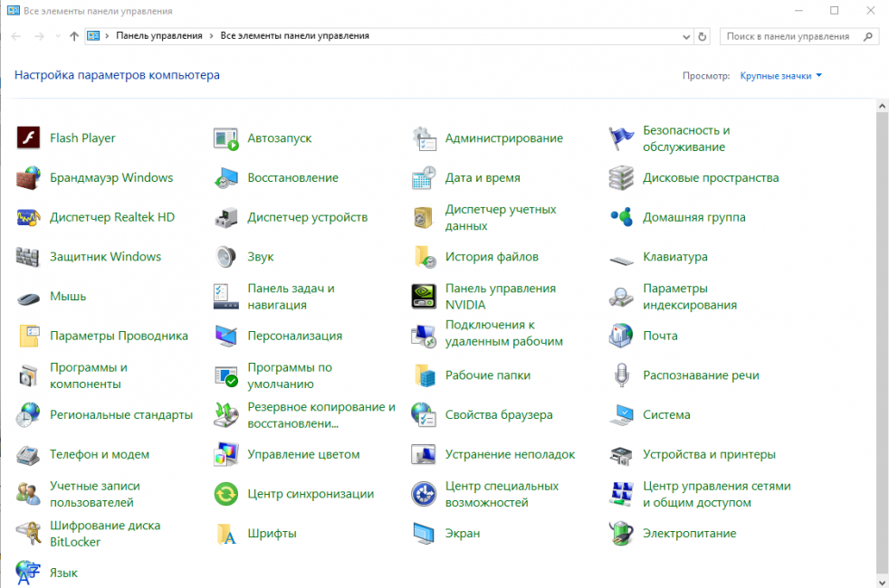The image size is (889, 588).
Task: Open the Мышь icon
Action: (x=28, y=298)
